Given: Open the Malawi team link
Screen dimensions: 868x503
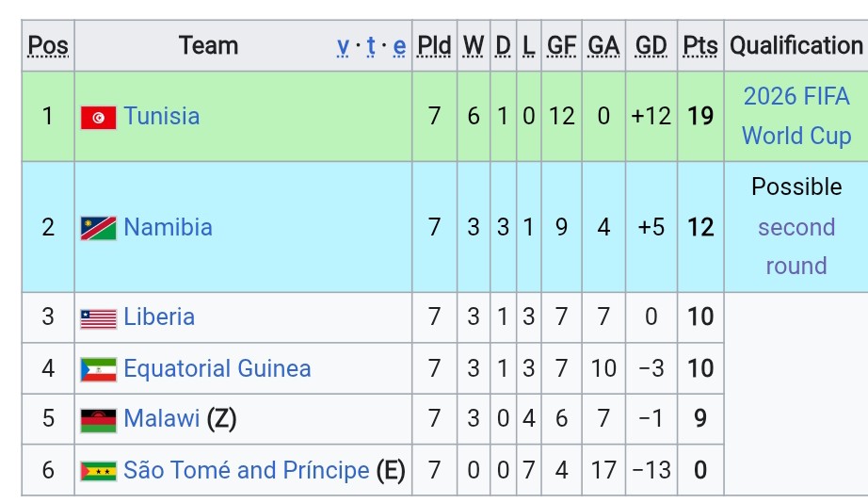Looking at the screenshot, I should click(162, 418).
